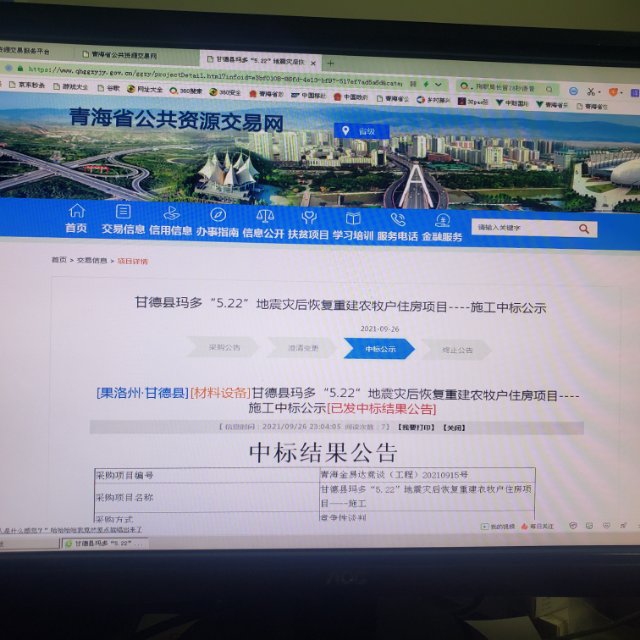
Task: Click 项目详情 in the breadcrumb
Action: pyautogui.click(x=132, y=261)
